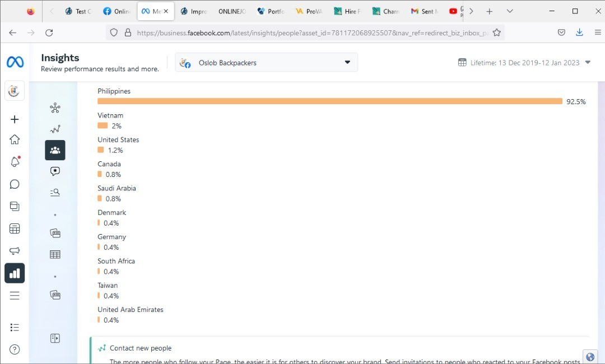Close the active Meta tab

166,11
